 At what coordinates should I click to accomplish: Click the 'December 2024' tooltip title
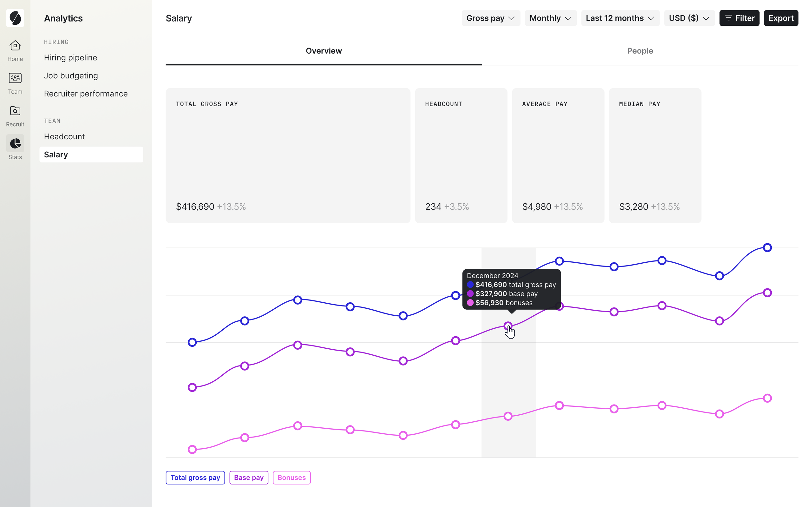pos(492,276)
